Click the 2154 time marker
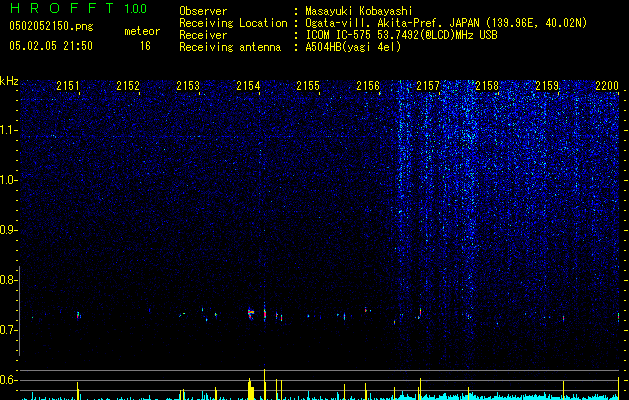 tap(248, 85)
